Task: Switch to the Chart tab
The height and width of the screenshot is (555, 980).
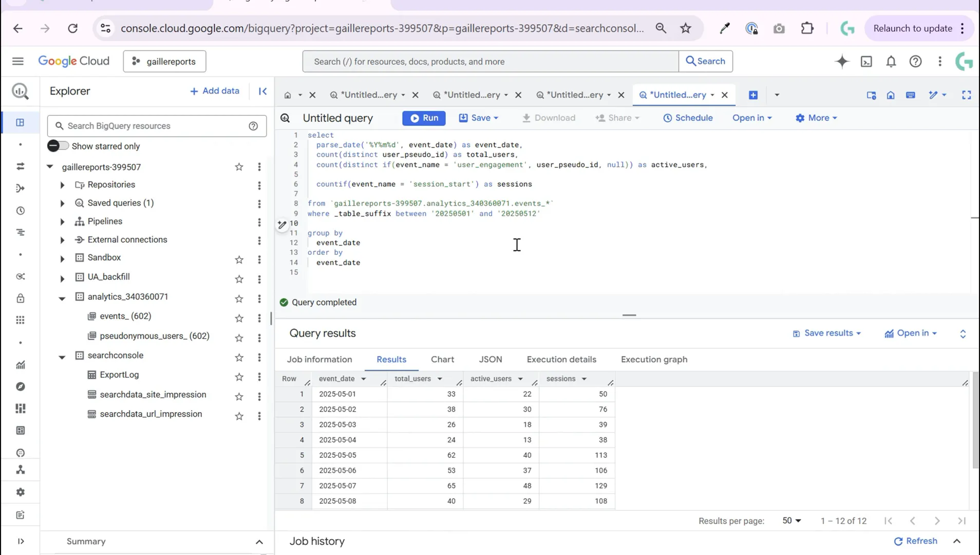Action: point(442,360)
